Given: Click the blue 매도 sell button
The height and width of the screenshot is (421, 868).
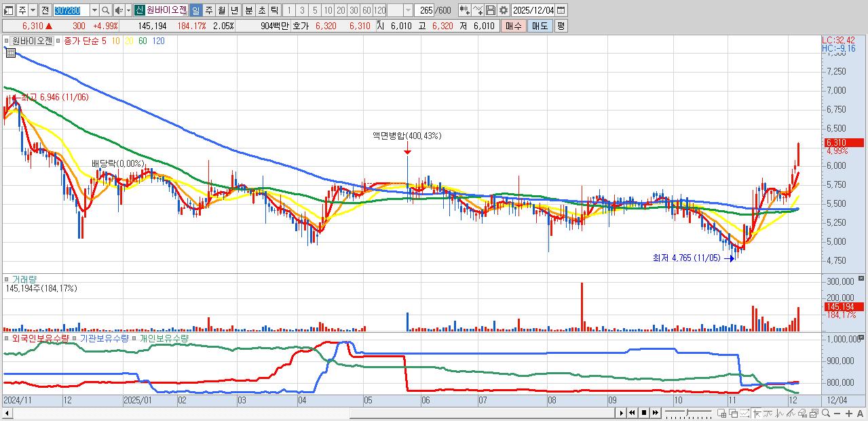Looking at the screenshot, I should (x=540, y=26).
